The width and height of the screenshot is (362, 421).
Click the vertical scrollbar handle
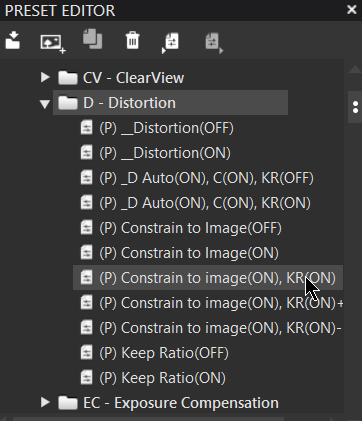355,107
